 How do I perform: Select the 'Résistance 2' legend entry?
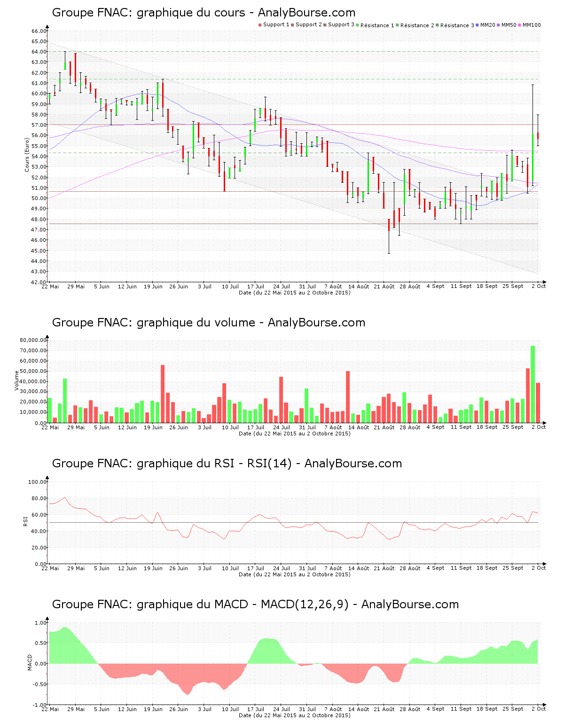pos(415,25)
